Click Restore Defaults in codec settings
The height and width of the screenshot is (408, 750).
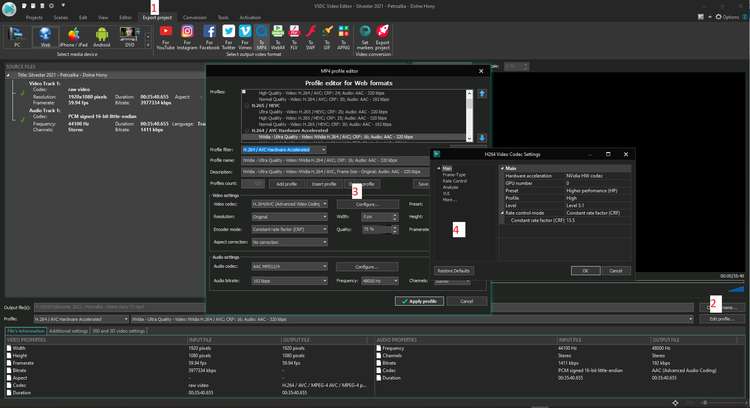[x=453, y=271]
